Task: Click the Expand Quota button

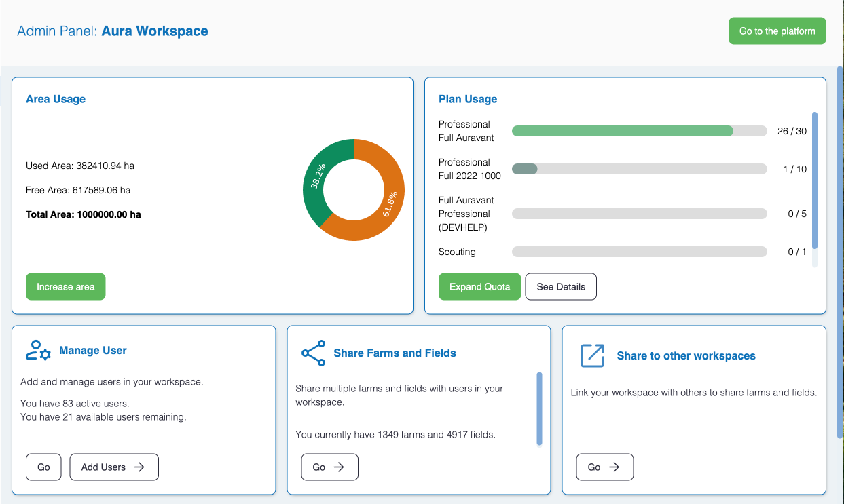Action: [x=479, y=286]
